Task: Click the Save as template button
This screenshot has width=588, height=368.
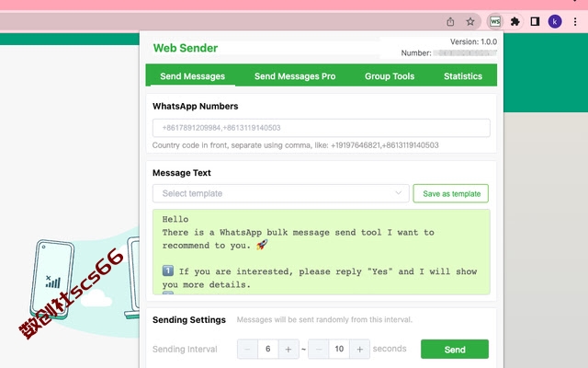Action: coord(451,193)
